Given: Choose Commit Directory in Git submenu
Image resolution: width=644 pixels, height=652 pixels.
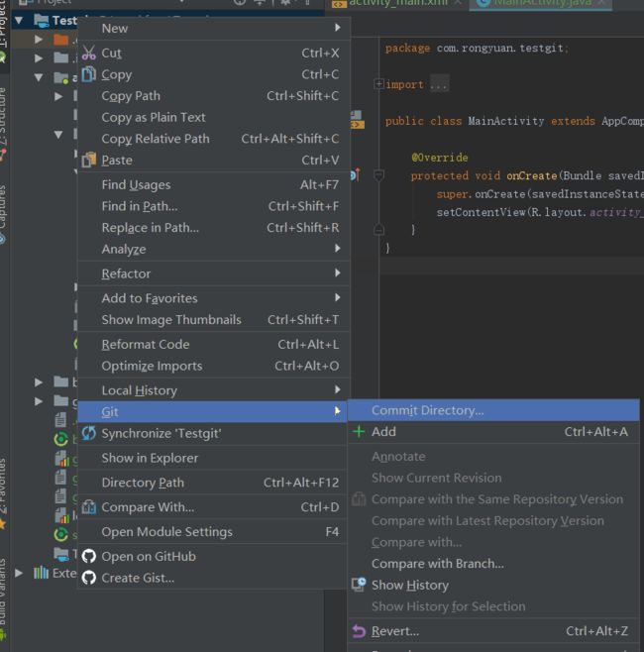Looking at the screenshot, I should click(x=493, y=410).
